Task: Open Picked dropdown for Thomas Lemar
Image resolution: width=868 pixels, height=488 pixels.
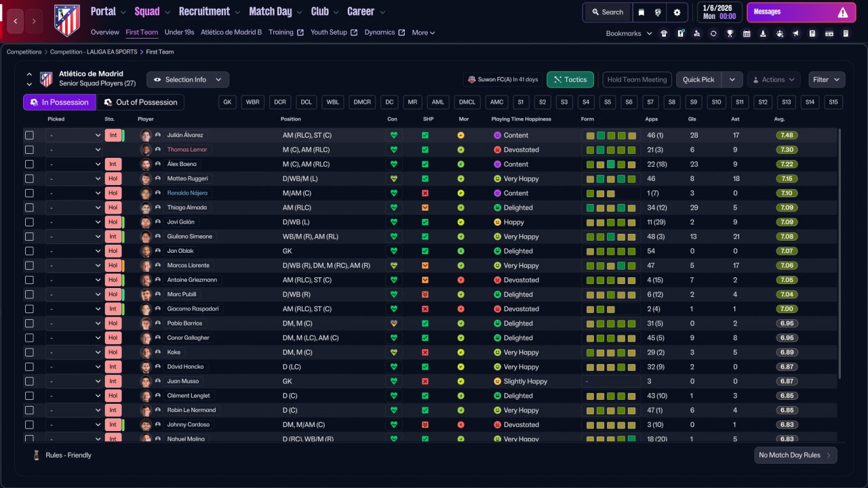Action: coord(74,150)
